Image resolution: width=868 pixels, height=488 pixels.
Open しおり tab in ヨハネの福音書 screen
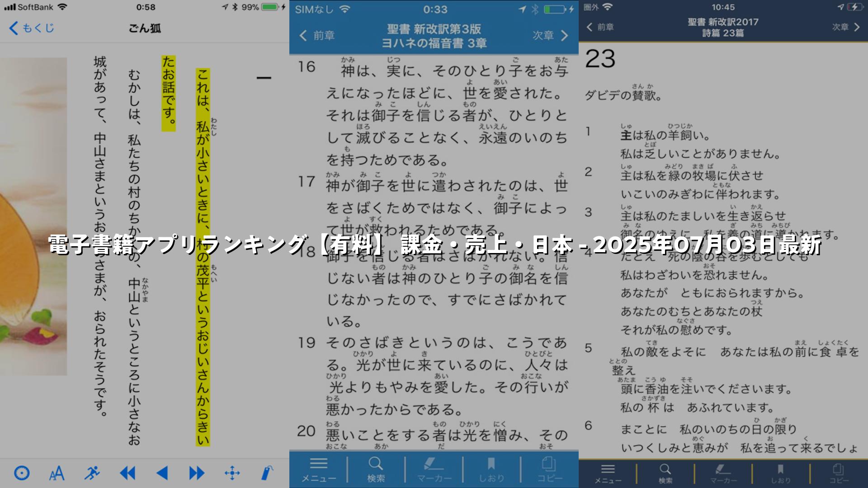point(491,469)
